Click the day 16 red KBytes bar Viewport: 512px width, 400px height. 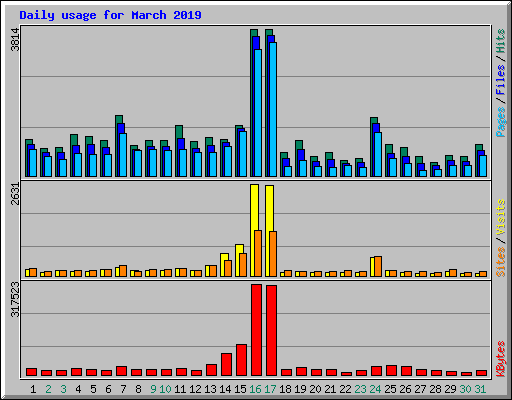(x=256, y=330)
